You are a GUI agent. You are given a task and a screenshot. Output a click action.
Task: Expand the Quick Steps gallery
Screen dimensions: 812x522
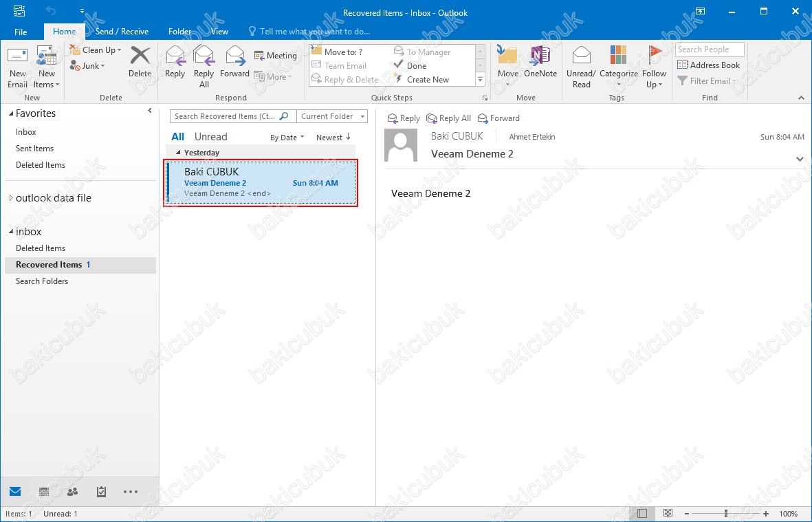coord(480,80)
